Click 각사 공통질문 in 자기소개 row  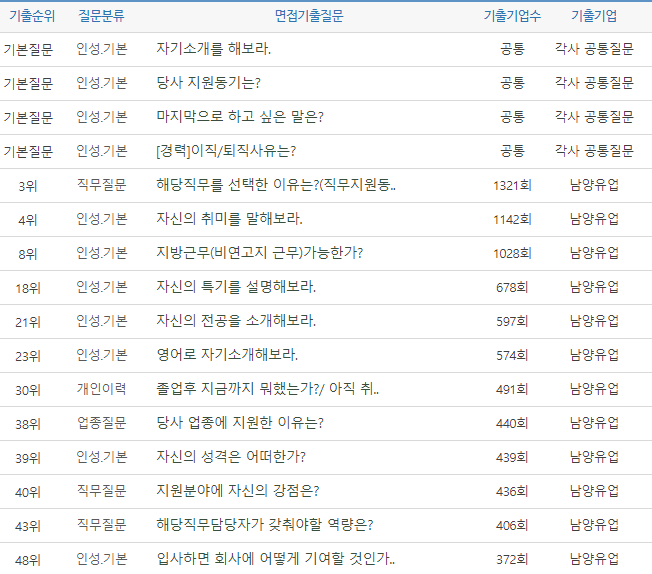click(x=594, y=49)
